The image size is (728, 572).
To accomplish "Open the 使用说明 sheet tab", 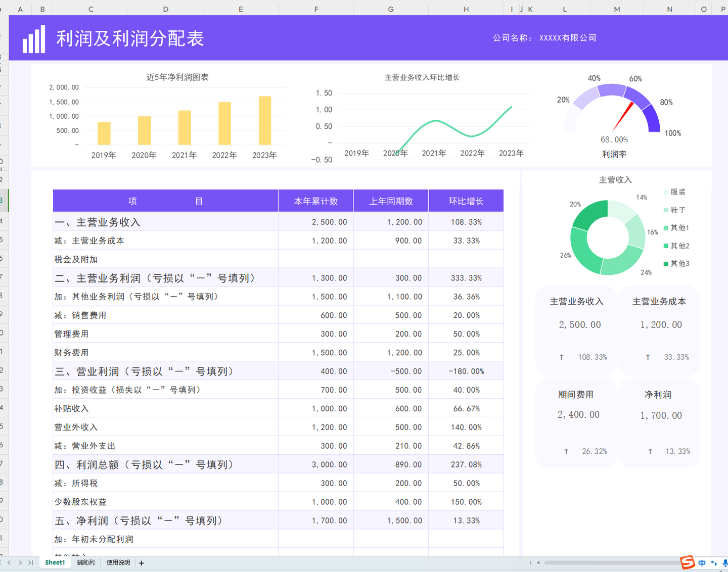I will pyautogui.click(x=118, y=562).
